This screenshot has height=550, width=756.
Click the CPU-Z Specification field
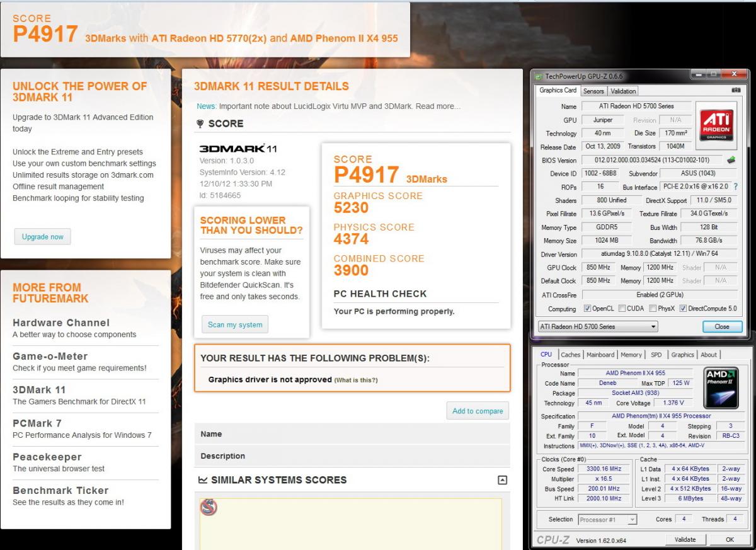661,416
